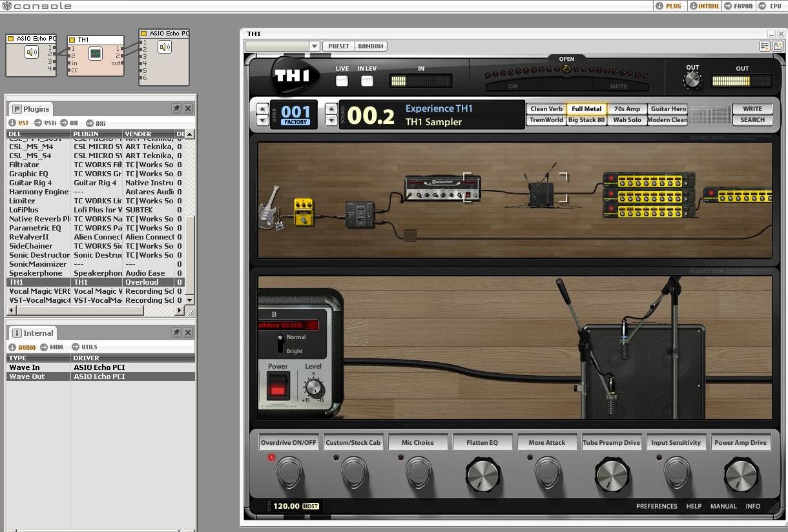Flip the Normal/Bright switch on the amp
This screenshot has width=788, height=532.
tap(280, 343)
